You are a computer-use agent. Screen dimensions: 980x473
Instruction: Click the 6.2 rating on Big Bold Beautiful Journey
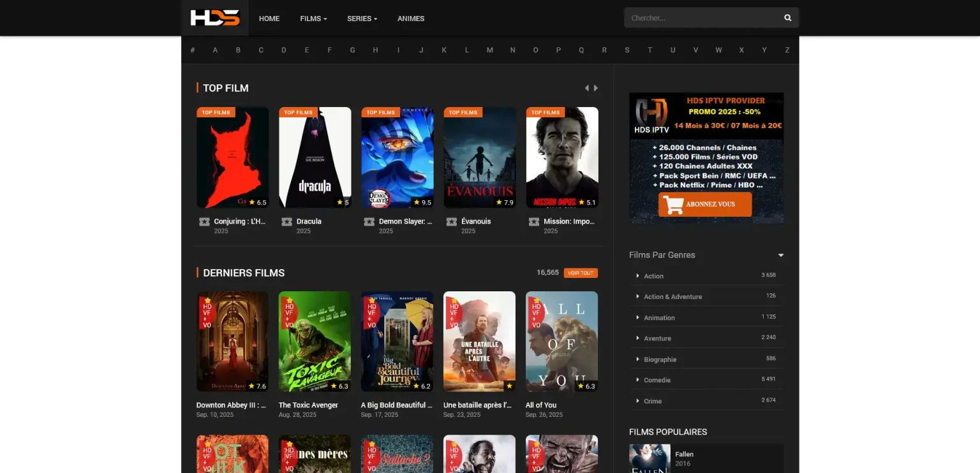point(422,386)
